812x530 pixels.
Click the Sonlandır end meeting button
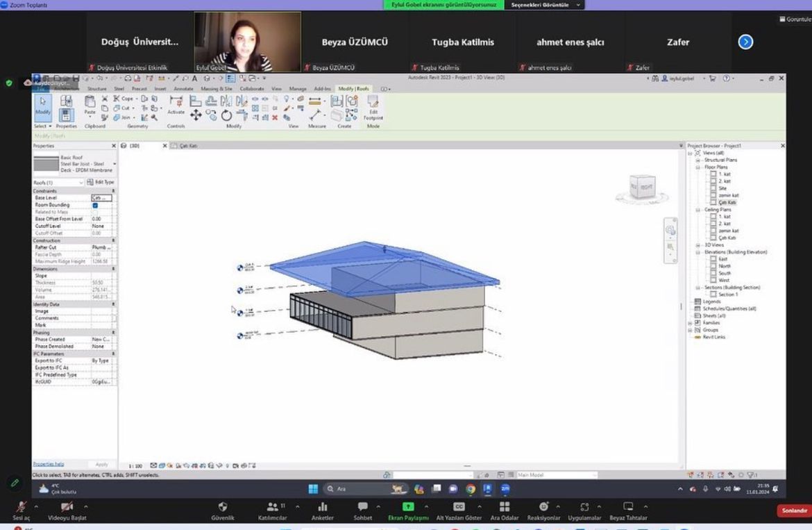point(794,511)
